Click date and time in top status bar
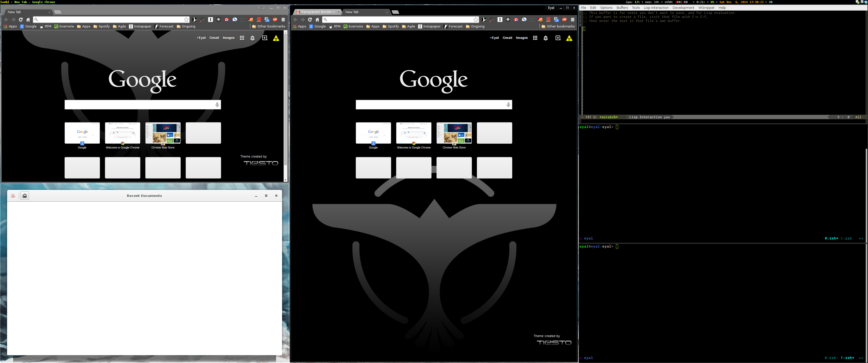Screen dimensions: 868x363 tap(742, 2)
